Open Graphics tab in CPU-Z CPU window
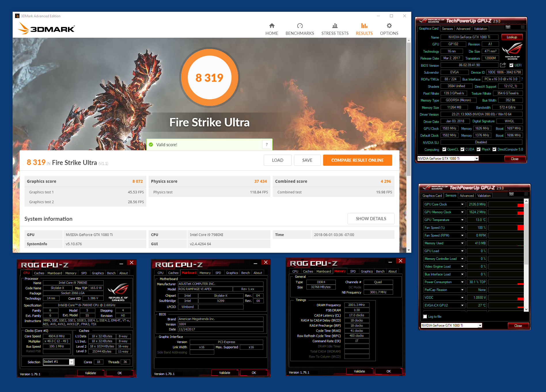Image resolution: width=546 pixels, height=392 pixels. click(x=98, y=273)
